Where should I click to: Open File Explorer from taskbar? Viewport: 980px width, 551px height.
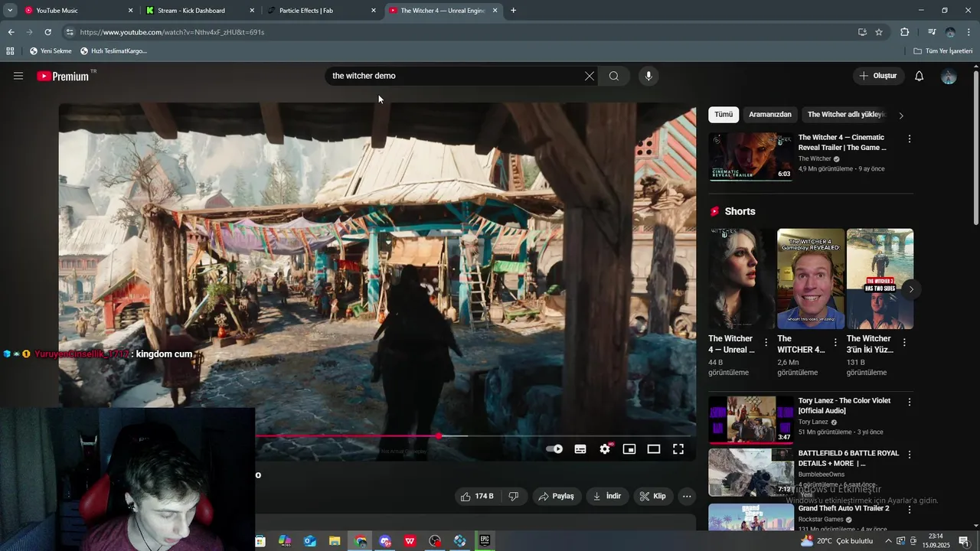pos(335,541)
